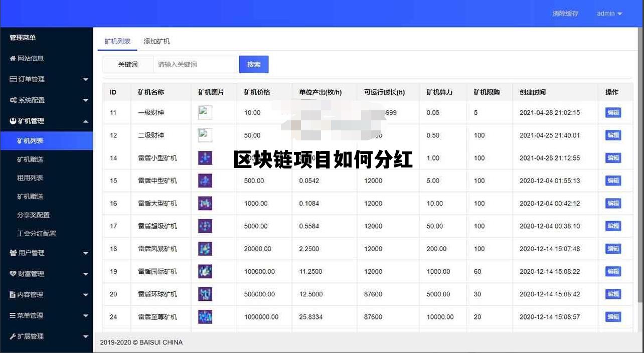
Task: Click the 雷盾至尊矿机 image thumbnail
Action: click(205, 317)
